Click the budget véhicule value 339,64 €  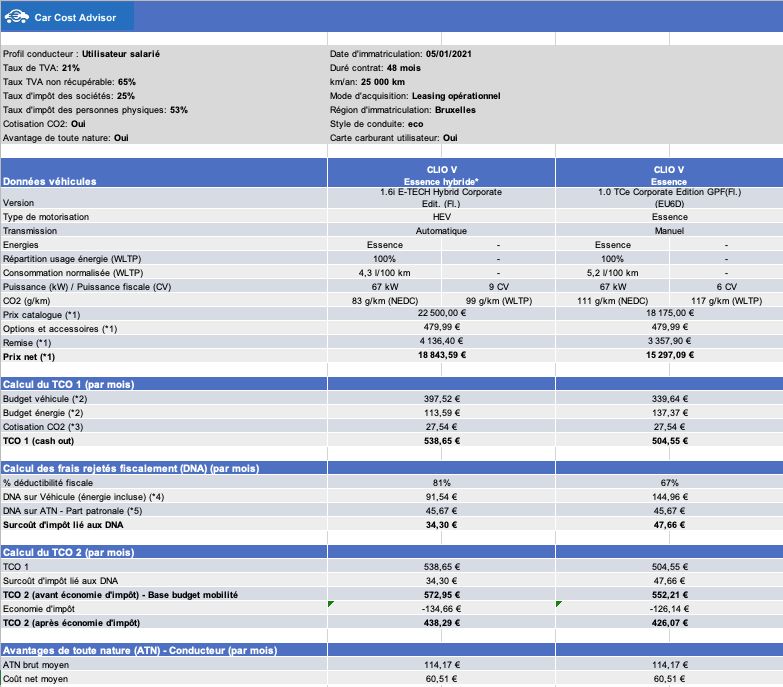(670, 399)
